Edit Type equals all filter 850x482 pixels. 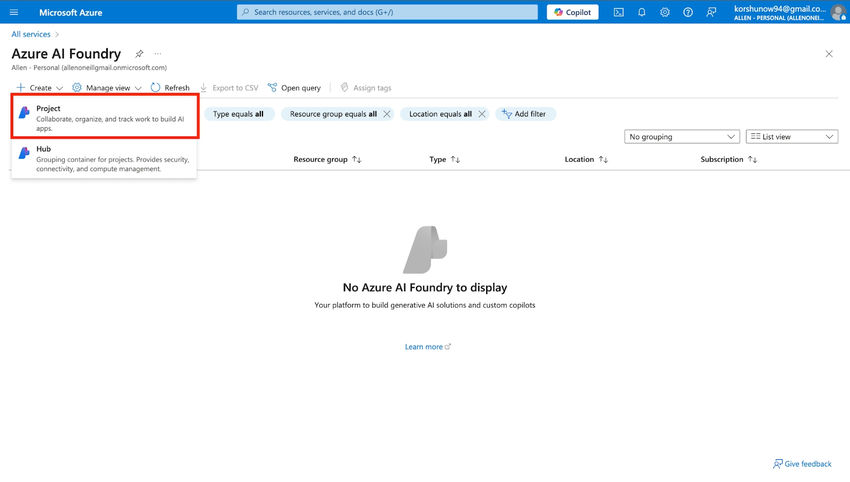click(x=239, y=114)
